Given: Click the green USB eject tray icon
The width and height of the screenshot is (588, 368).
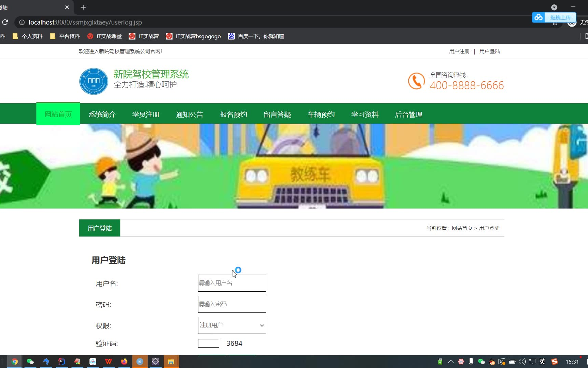Looking at the screenshot, I should pos(440,362).
